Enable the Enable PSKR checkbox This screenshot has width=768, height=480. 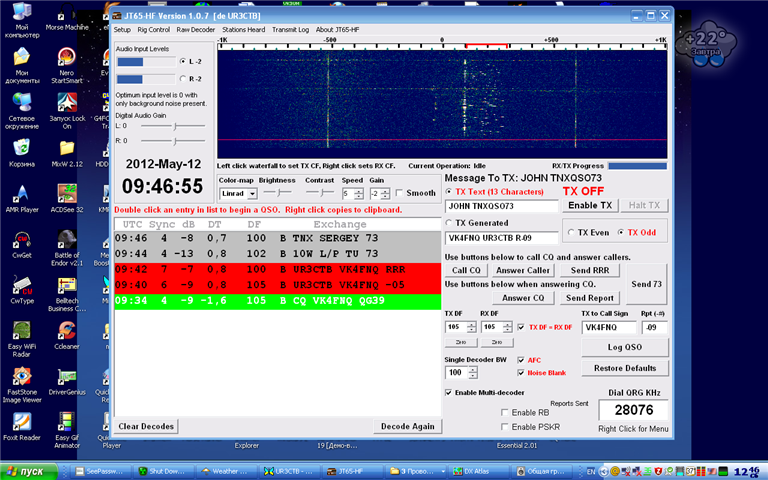pyautogui.click(x=506, y=426)
